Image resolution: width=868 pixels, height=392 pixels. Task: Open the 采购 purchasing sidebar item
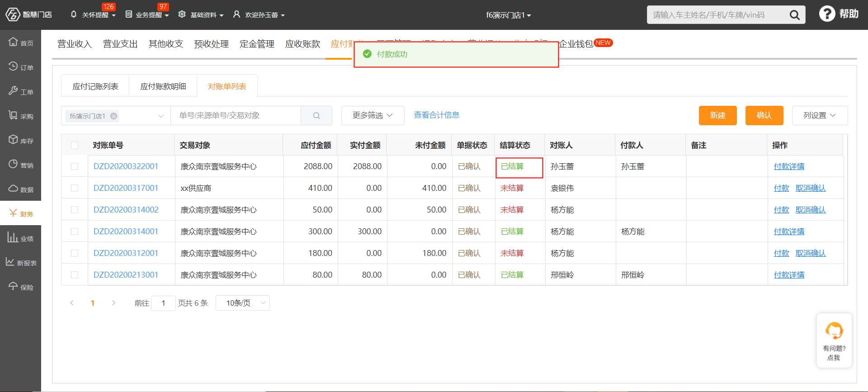20,116
